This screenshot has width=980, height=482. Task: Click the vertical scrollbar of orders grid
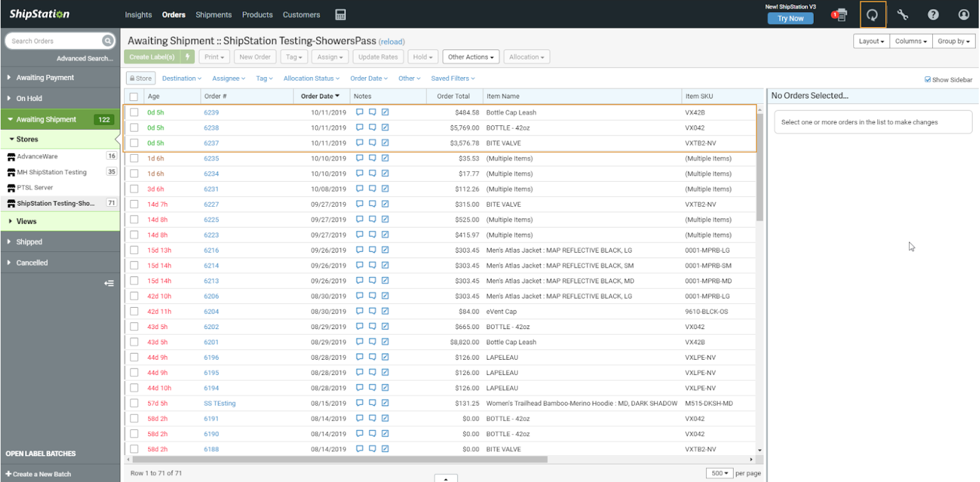[x=760, y=167]
